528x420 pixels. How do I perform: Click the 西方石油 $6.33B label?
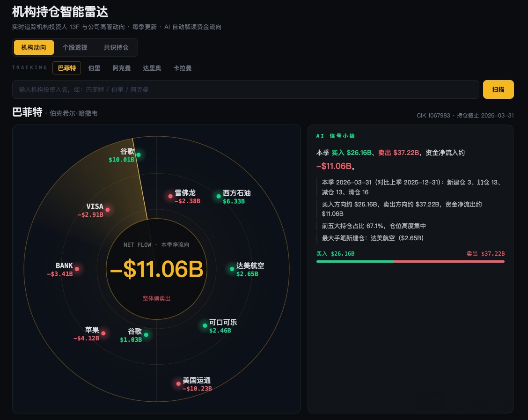point(236,197)
